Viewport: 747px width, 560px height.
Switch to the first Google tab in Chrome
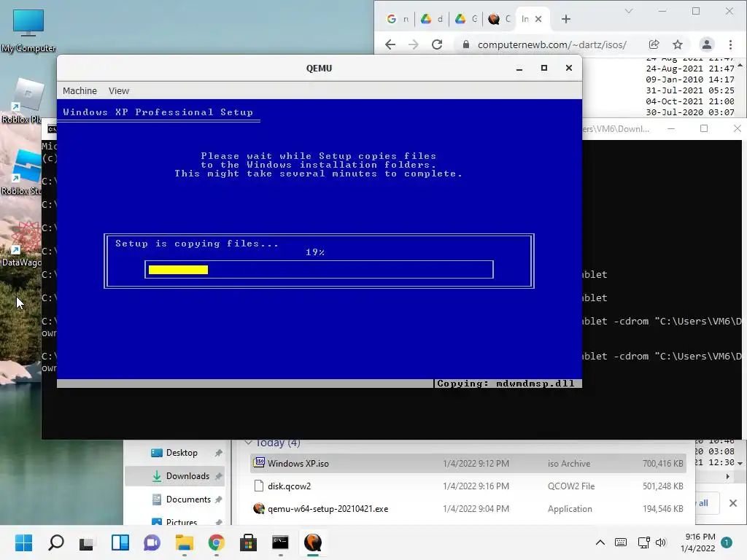tap(398, 19)
